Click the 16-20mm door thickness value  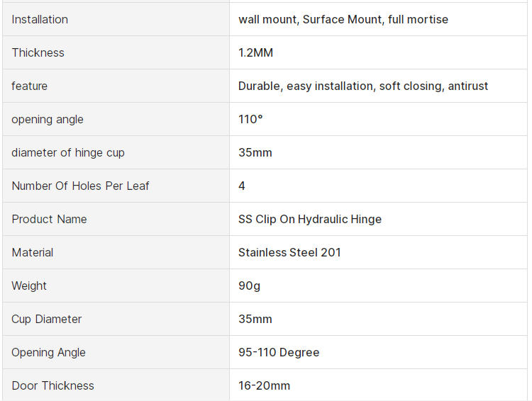[264, 385]
